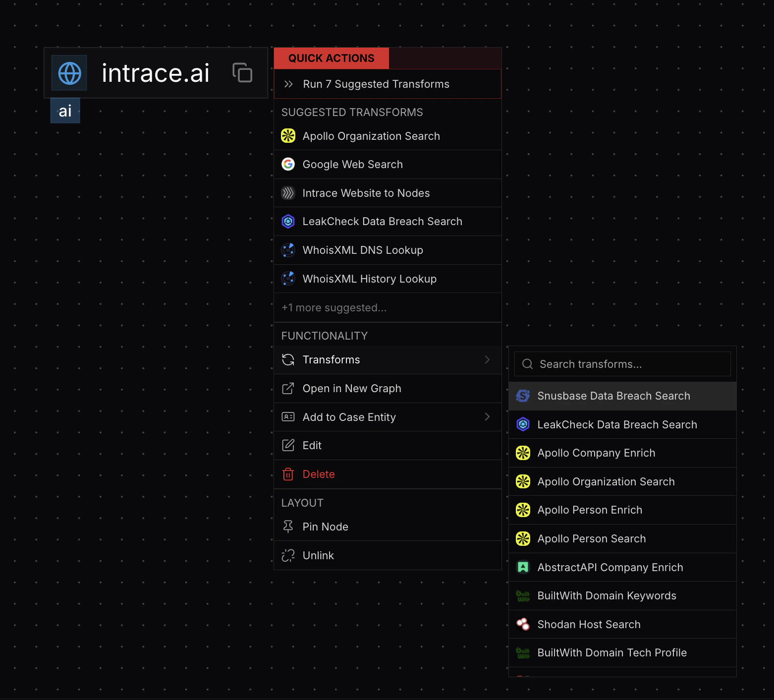This screenshot has width=774, height=700.
Task: Click the BuiltWith Domain Tech Profile icon
Action: pos(523,652)
